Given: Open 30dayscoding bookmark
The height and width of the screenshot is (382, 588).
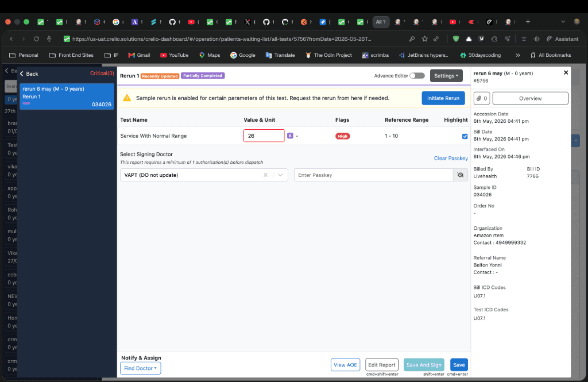Looking at the screenshot, I should coord(481,55).
